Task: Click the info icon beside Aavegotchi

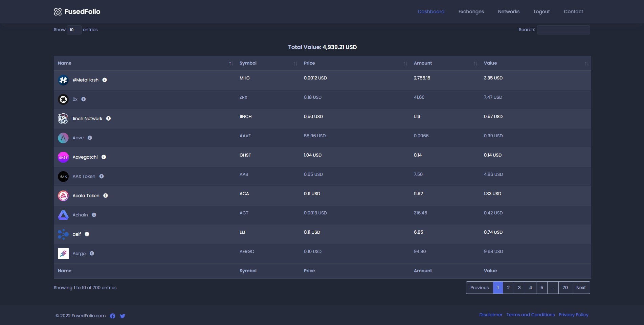Action: 104,157
